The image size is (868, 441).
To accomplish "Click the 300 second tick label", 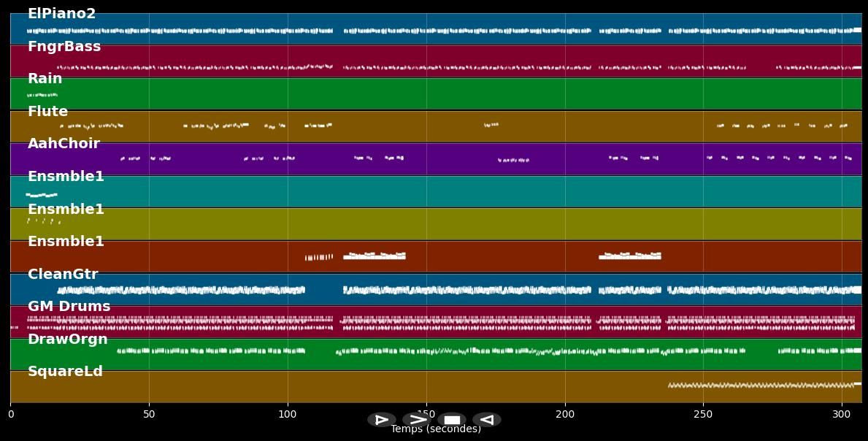I will pos(842,414).
